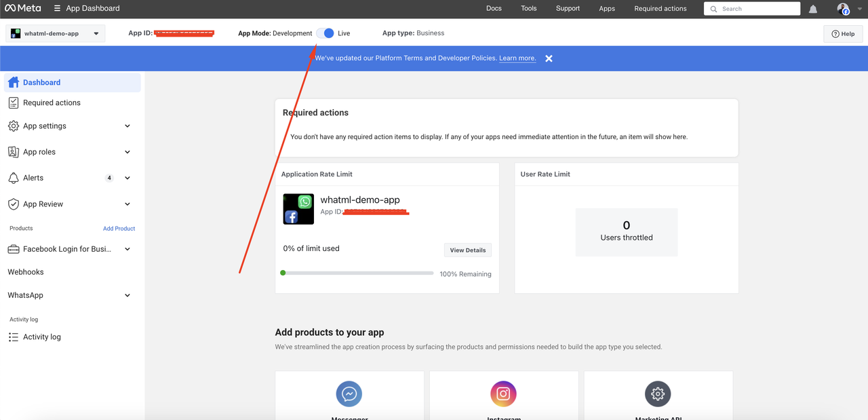The width and height of the screenshot is (868, 420).
Task: Click the Help button
Action: [x=844, y=34]
